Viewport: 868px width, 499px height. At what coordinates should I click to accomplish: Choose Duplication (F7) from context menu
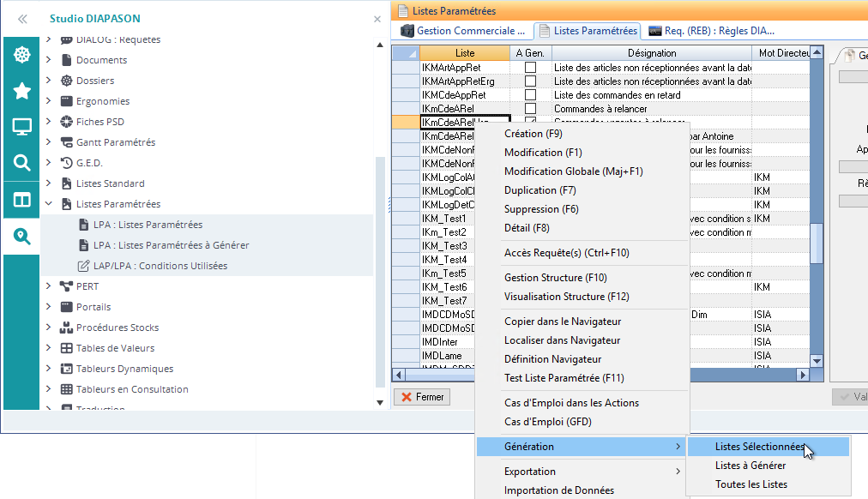click(539, 190)
